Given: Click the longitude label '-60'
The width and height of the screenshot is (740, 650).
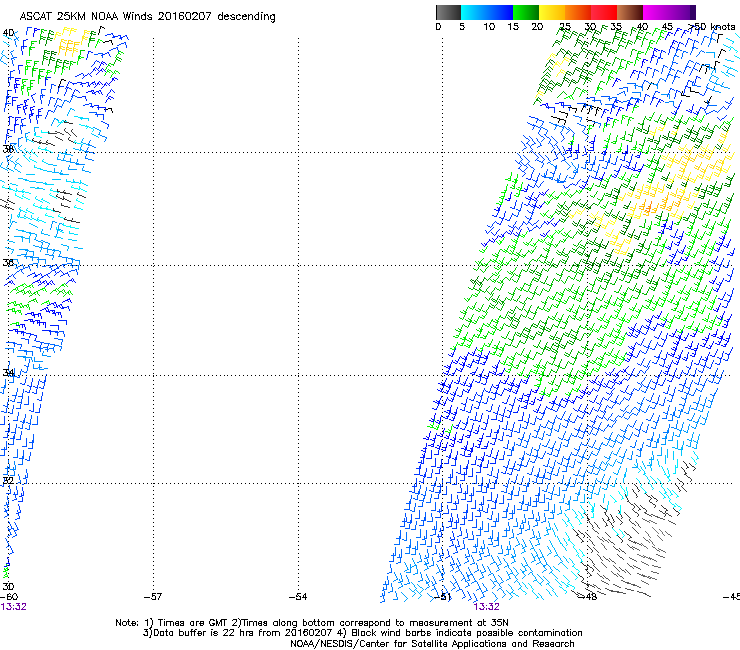Looking at the screenshot, I should point(9,597).
